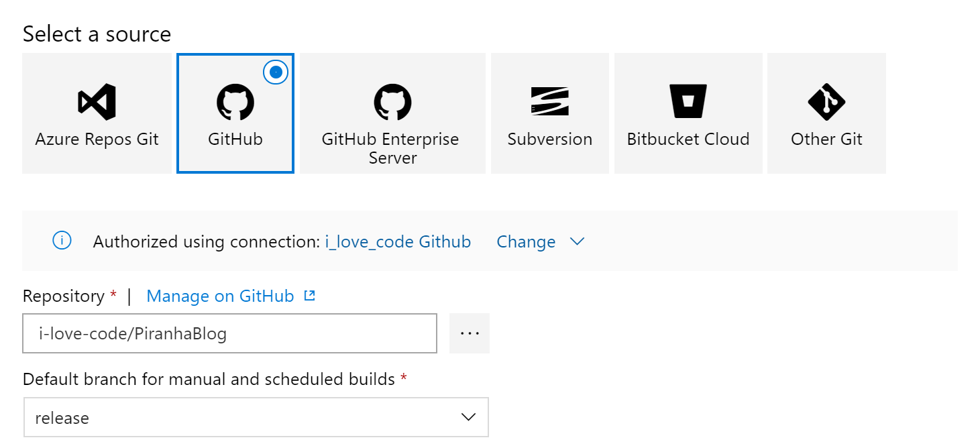Click the 'GitHub Enterprise Server' tile label
The image size is (980, 448).
[x=390, y=148]
